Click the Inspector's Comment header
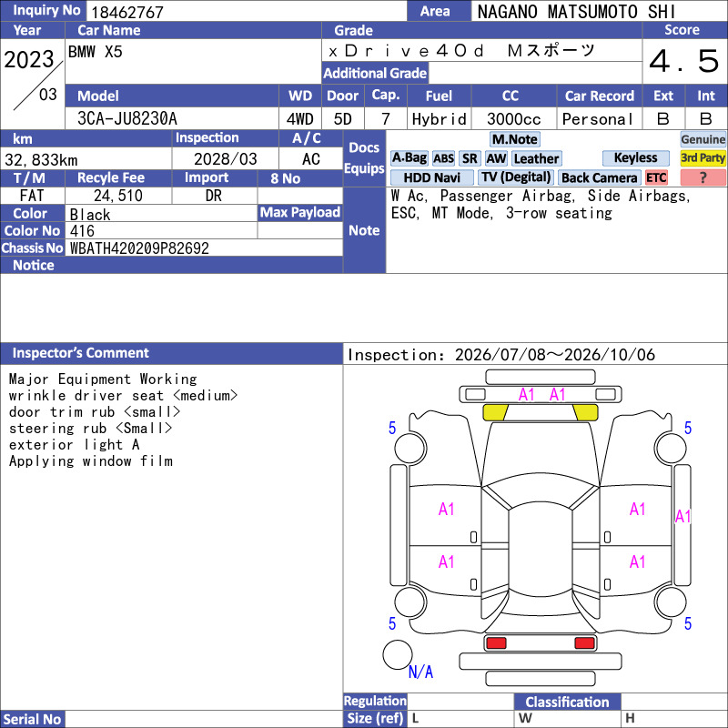This screenshot has width=728, height=728. click(x=171, y=353)
